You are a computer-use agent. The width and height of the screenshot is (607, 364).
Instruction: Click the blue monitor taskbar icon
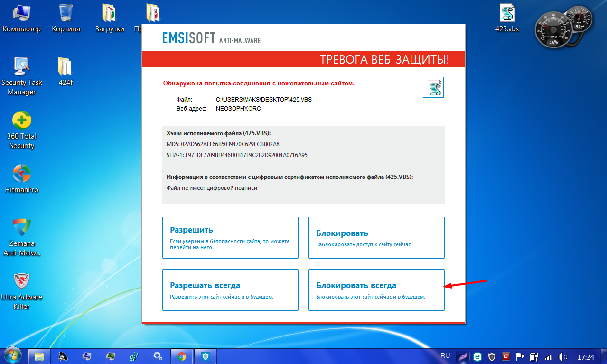tap(87, 356)
